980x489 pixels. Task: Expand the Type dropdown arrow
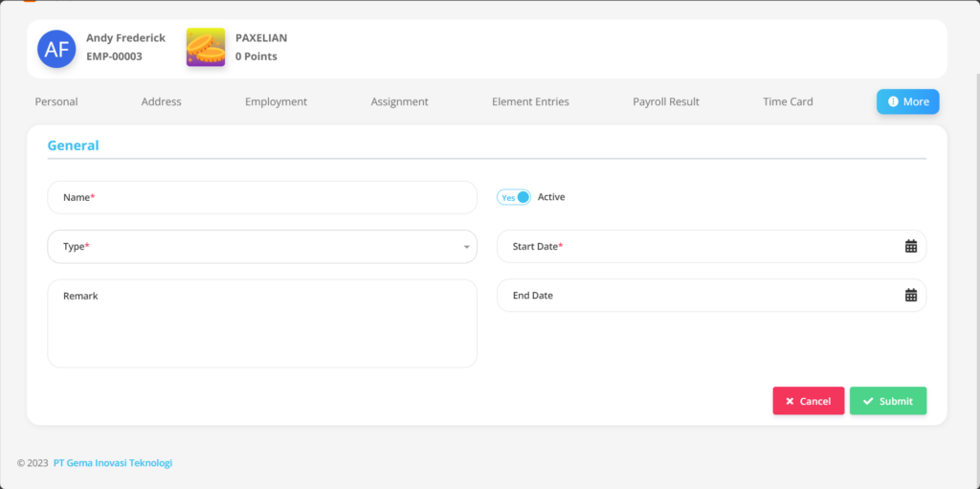point(466,247)
